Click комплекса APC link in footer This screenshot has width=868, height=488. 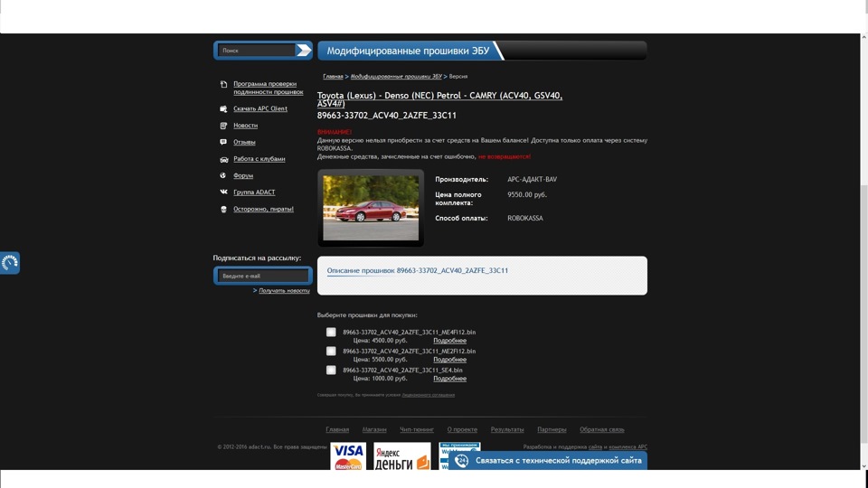[x=627, y=447]
